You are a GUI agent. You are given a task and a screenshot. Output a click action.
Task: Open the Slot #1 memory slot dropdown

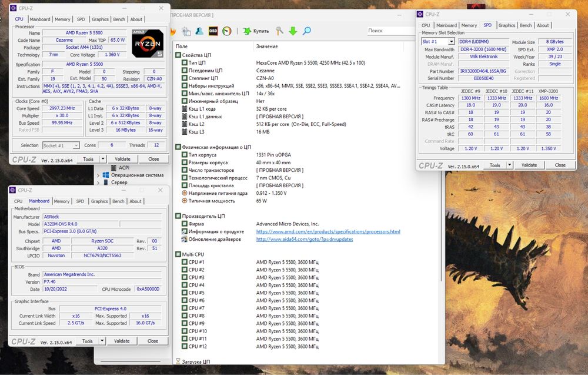coord(451,42)
